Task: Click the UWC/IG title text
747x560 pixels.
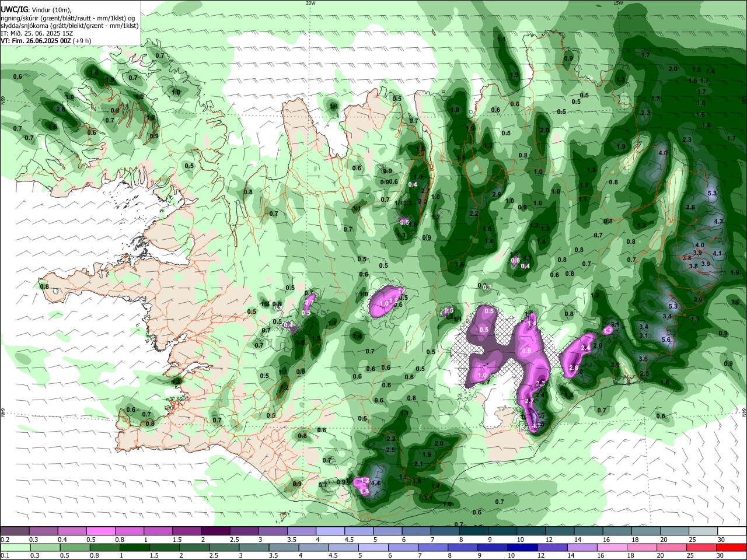Action: (14, 9)
